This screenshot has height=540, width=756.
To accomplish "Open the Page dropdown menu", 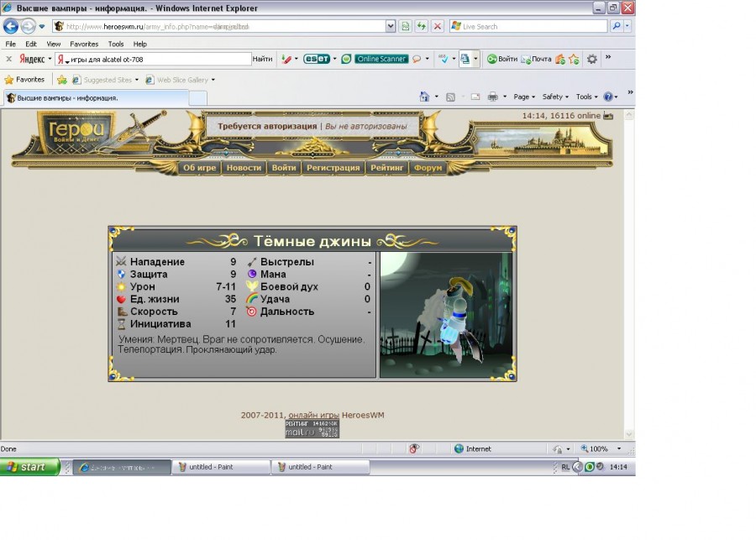I will click(x=524, y=97).
